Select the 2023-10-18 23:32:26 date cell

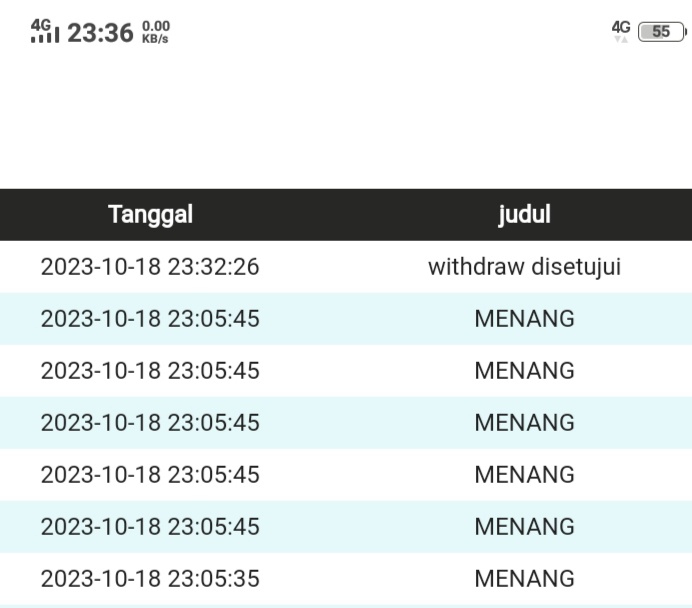[150, 267]
